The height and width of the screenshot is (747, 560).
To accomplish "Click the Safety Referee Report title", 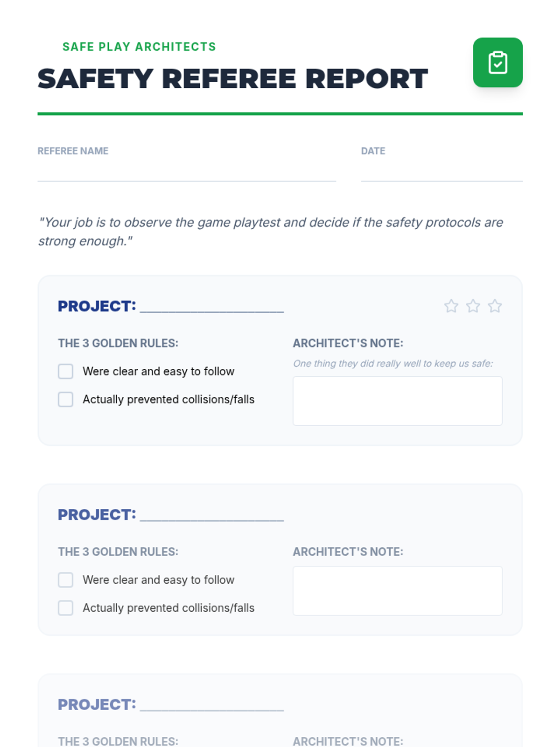I will click(x=232, y=78).
